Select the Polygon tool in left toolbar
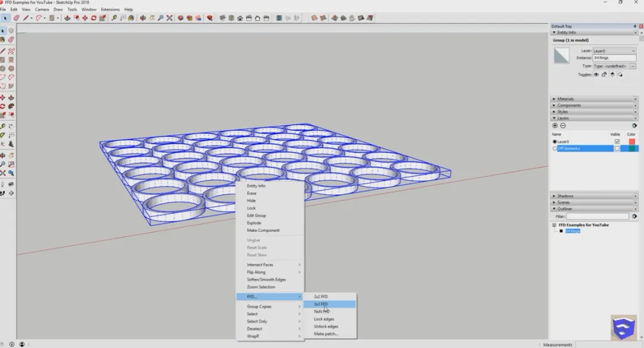The height and width of the screenshot is (348, 644). [x=11, y=69]
